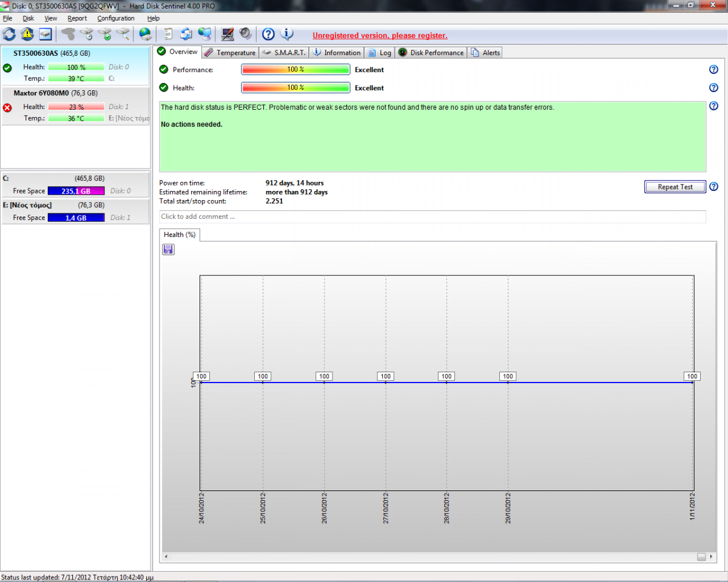Screen dimensions: 728x582
Task: Click the 235,1 GB free space bar
Action: [x=76, y=191]
